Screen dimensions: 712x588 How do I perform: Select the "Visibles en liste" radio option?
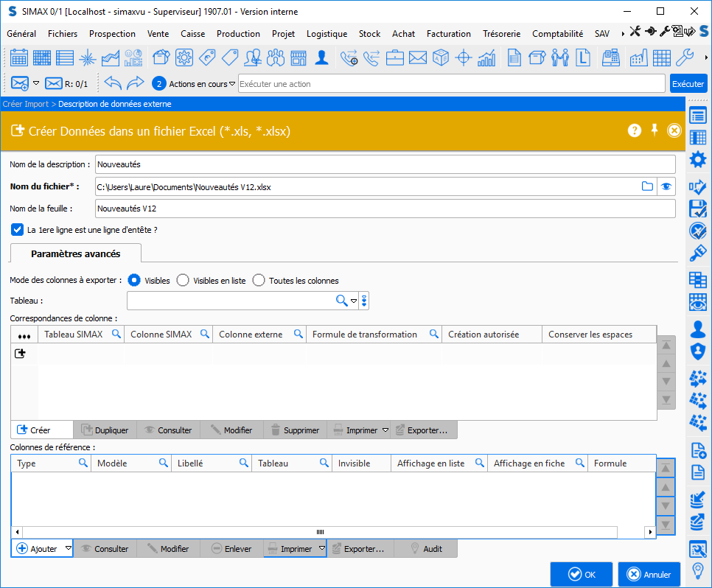(184, 280)
